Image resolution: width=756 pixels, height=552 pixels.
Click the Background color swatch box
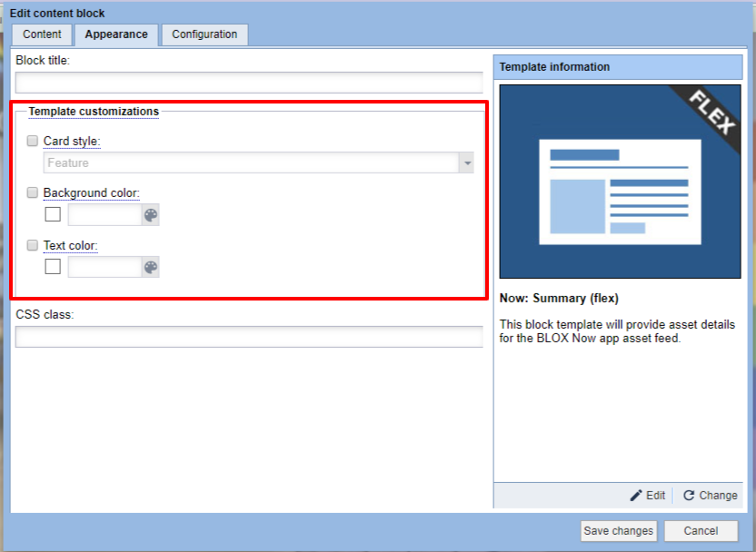click(x=53, y=215)
